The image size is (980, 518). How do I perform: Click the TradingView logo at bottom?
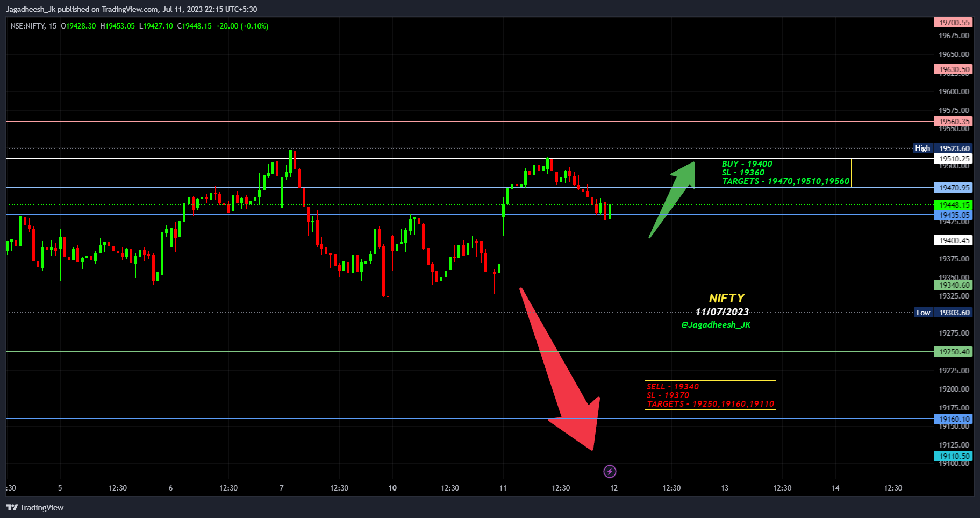(x=35, y=507)
